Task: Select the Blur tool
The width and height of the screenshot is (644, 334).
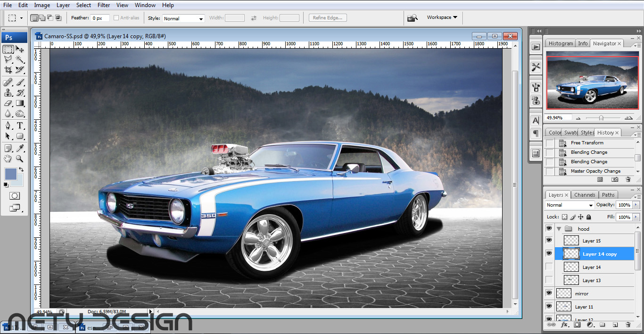Action: (8, 114)
